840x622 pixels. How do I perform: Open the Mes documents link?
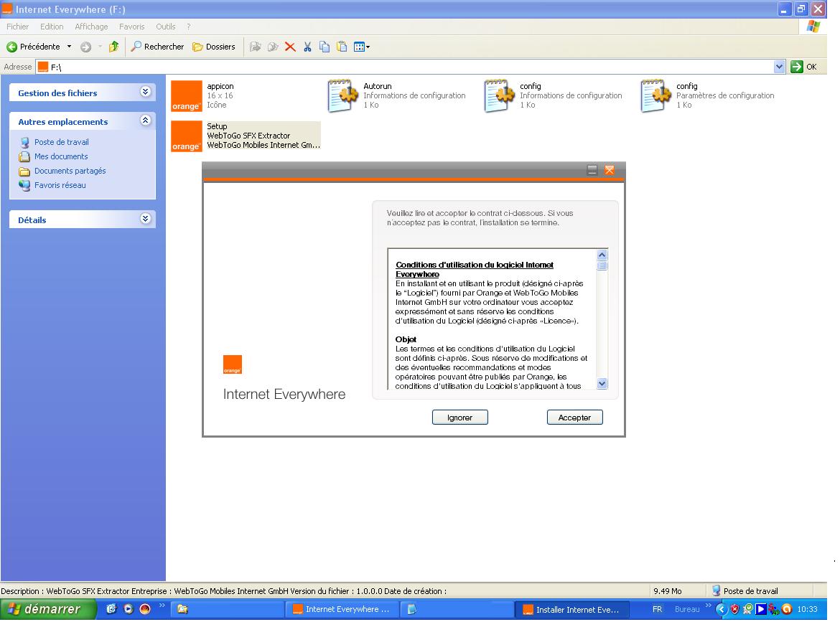(x=61, y=157)
